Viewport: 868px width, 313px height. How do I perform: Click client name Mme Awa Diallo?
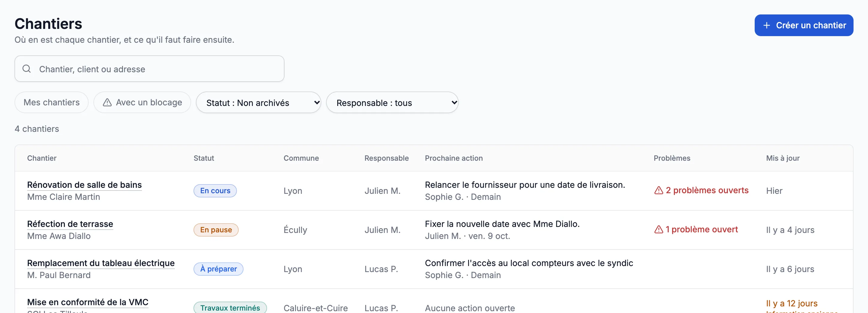[59, 236]
